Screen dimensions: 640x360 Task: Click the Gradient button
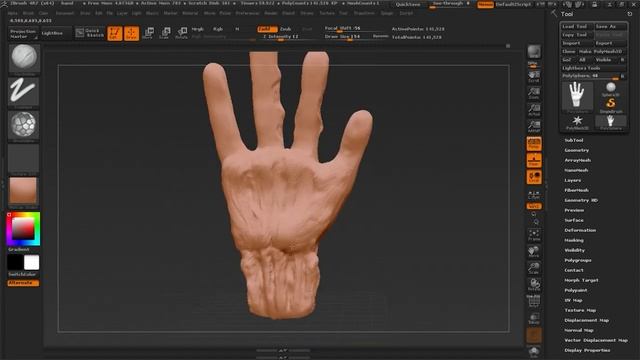tap(19, 249)
